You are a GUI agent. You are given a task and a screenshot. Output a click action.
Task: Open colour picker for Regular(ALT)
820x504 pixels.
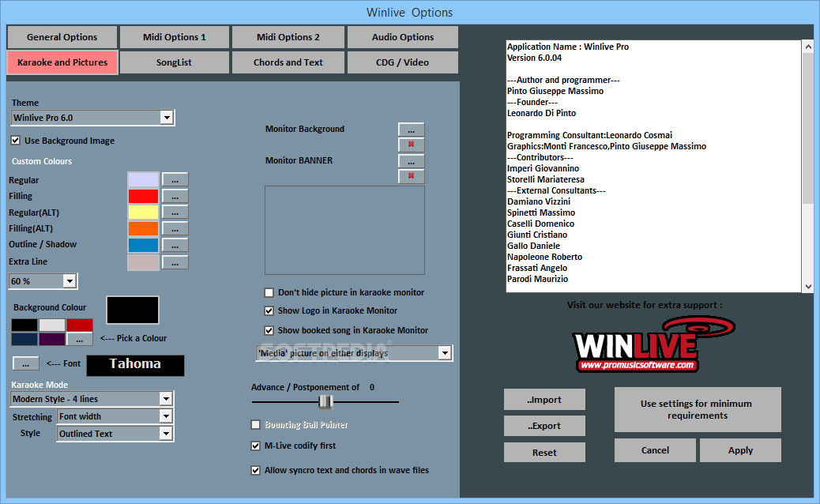tap(175, 213)
